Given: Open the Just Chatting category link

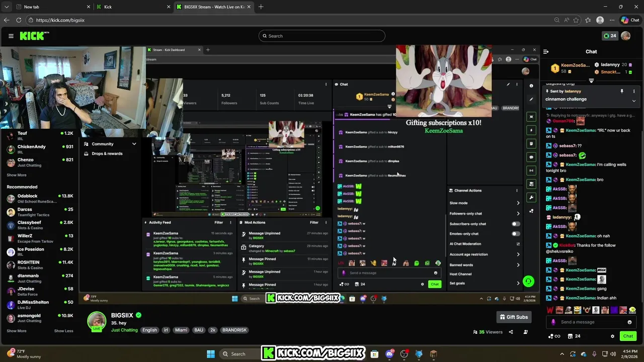Looking at the screenshot, I should click(124, 330).
